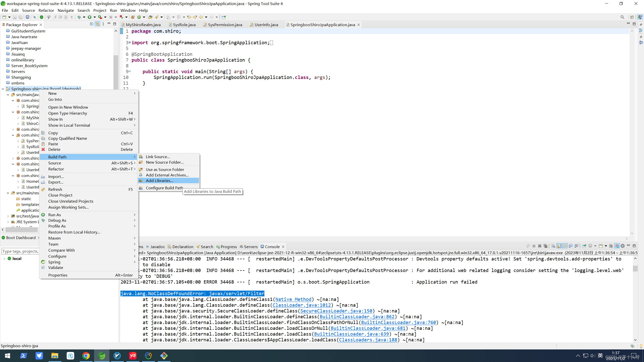Click the Boot Dashboard power icon in toolbar
This screenshot has width=644, height=362.
[42, 17]
